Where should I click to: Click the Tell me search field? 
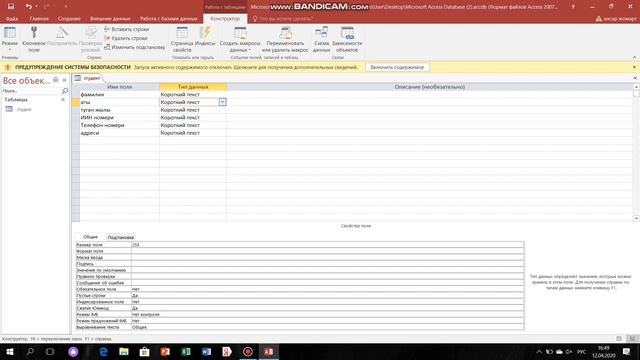click(x=286, y=19)
